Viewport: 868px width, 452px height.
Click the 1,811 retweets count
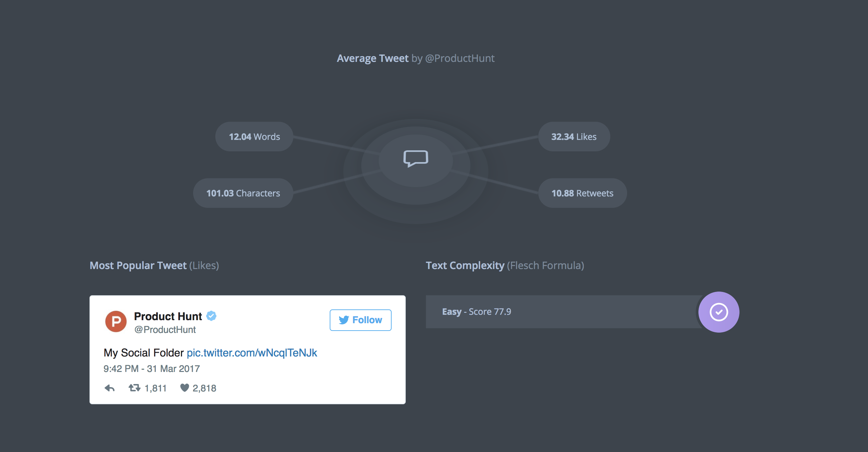click(x=155, y=388)
